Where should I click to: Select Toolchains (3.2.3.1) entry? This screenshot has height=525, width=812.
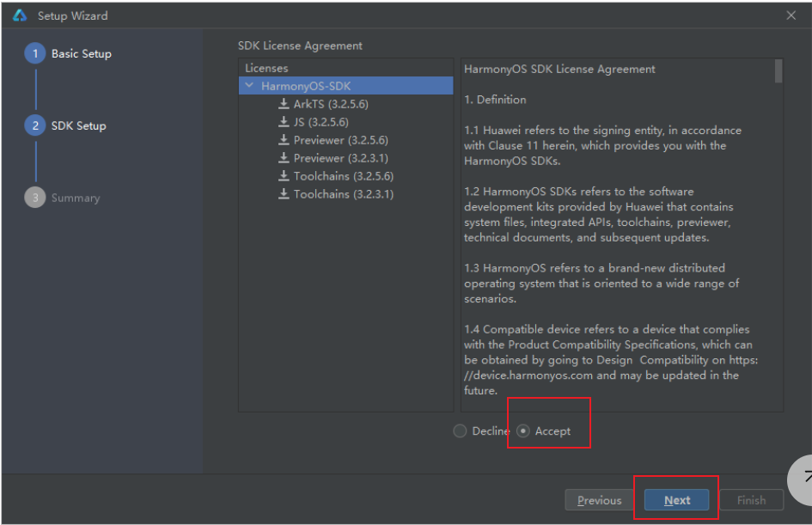click(x=344, y=195)
